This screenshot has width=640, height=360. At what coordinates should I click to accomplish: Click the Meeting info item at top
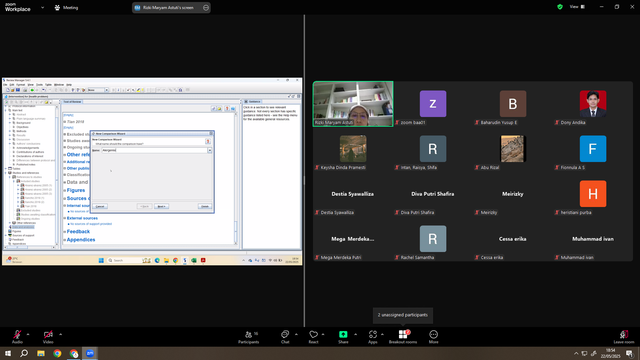click(66, 7)
